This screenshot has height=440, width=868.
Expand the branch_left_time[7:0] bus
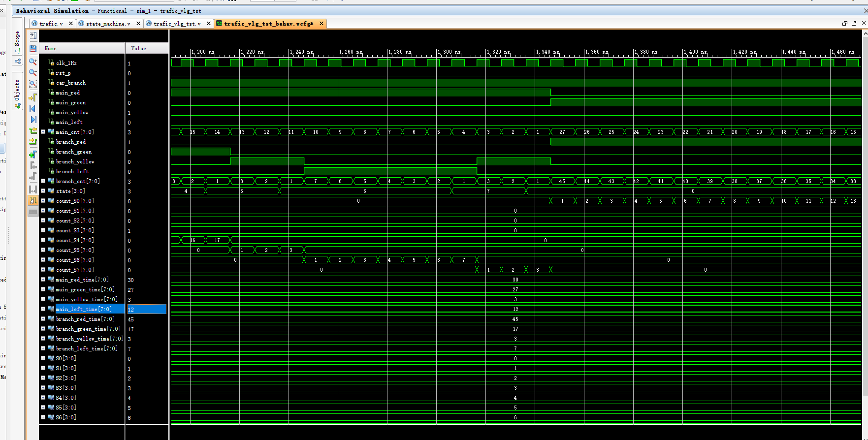43,348
